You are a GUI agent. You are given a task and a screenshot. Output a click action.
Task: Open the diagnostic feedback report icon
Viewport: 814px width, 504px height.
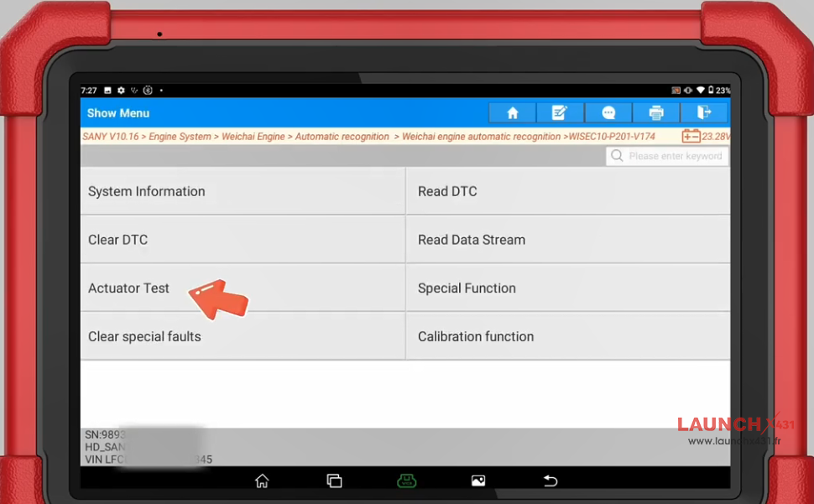[x=560, y=112]
